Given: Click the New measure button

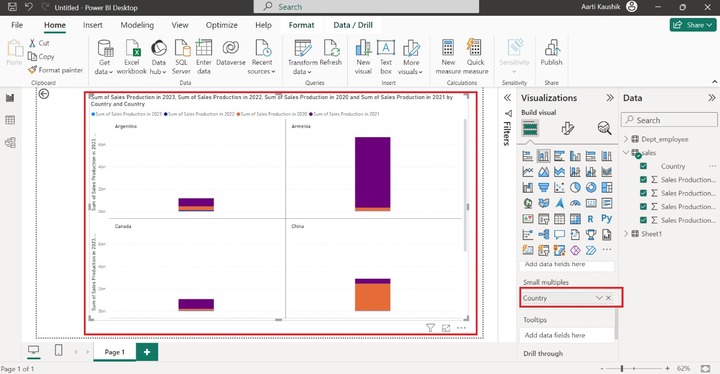Looking at the screenshot, I should click(x=448, y=57).
